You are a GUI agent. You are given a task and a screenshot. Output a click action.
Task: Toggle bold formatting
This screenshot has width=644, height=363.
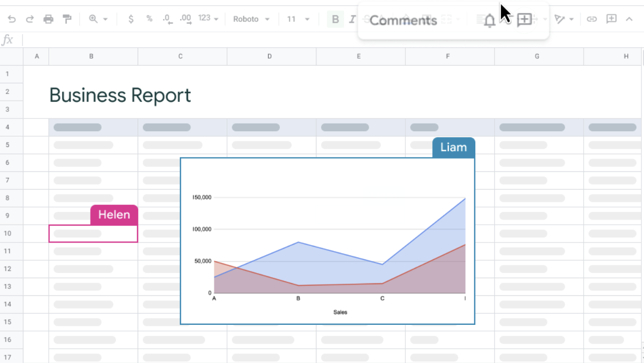point(335,19)
